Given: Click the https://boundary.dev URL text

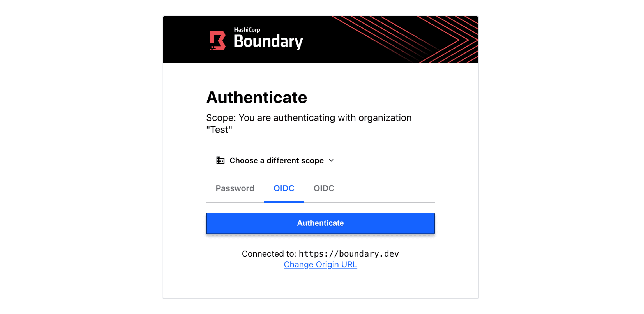Looking at the screenshot, I should (349, 254).
